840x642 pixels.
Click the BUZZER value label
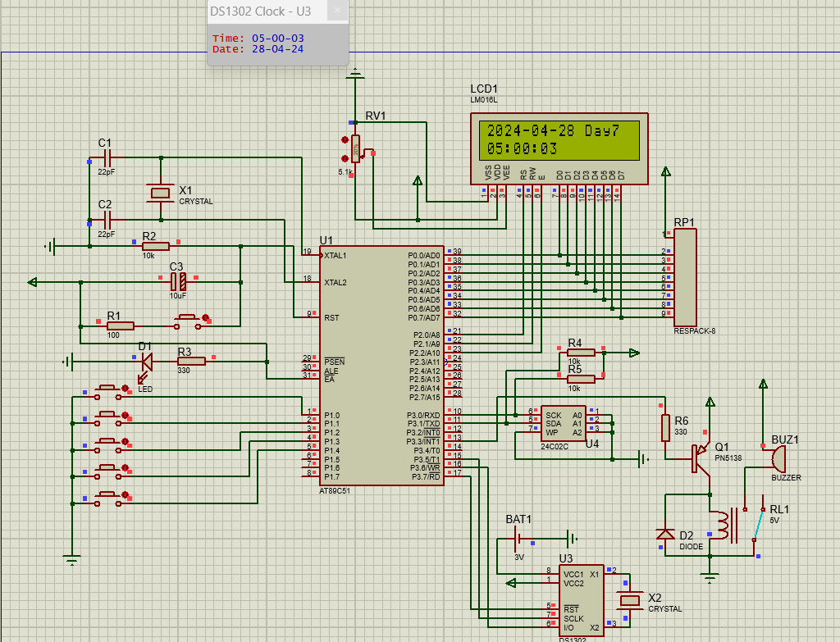[x=787, y=478]
